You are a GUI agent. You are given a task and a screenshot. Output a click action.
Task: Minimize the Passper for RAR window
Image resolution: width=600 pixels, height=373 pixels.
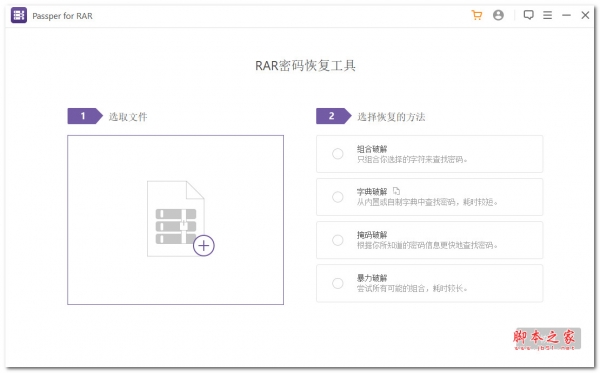point(566,15)
